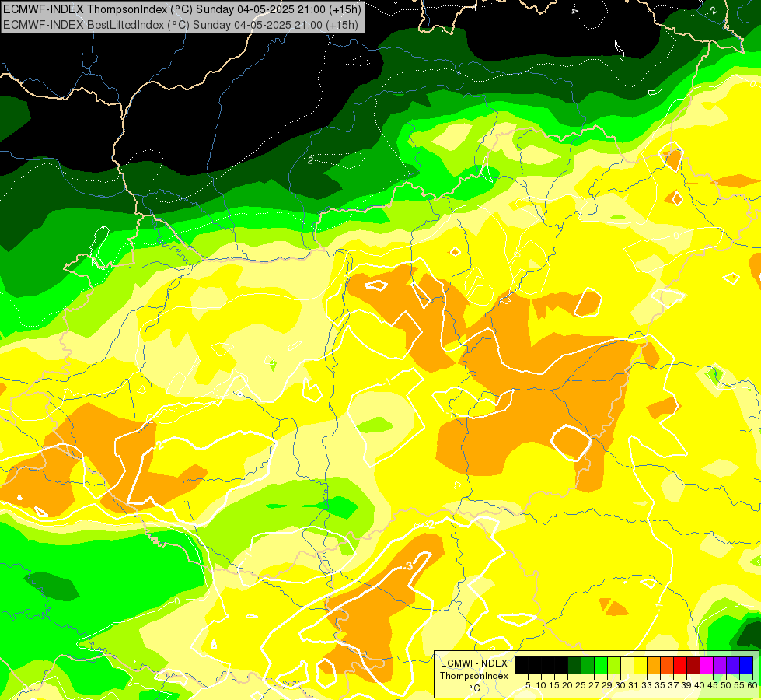761x700 pixels.
Task: Click the legend tick value '10'
Action: [x=541, y=685]
